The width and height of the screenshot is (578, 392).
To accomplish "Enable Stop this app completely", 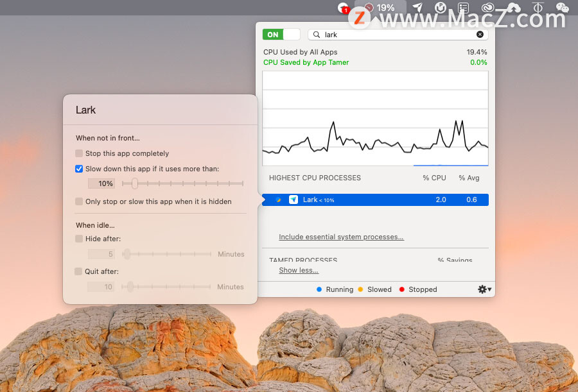I will click(x=79, y=153).
